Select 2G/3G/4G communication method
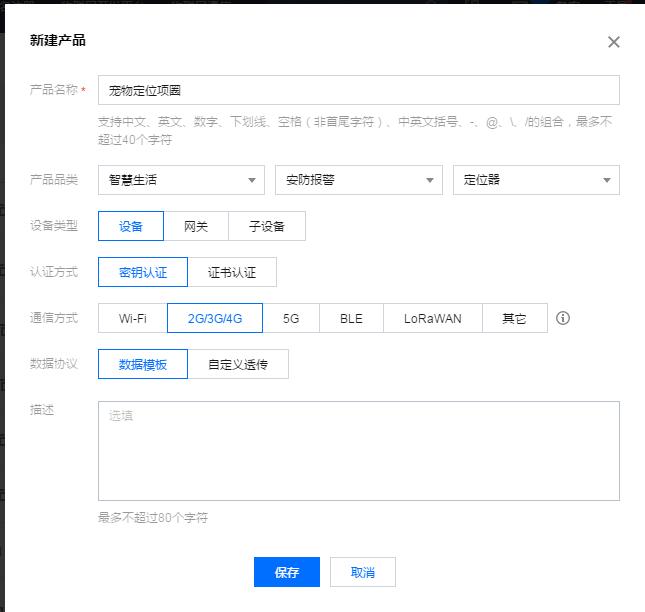The height and width of the screenshot is (612, 645). 215,318
